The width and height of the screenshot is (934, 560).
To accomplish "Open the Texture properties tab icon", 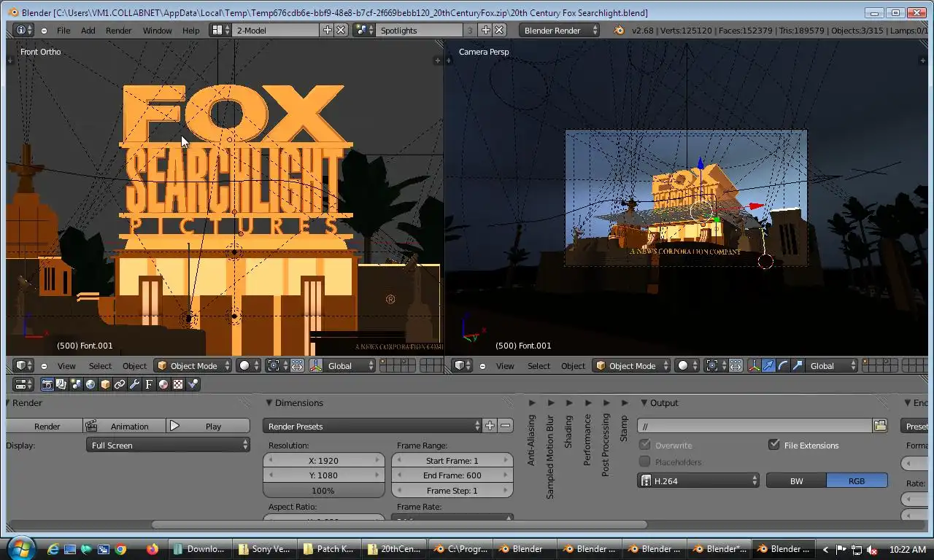I will [x=178, y=384].
